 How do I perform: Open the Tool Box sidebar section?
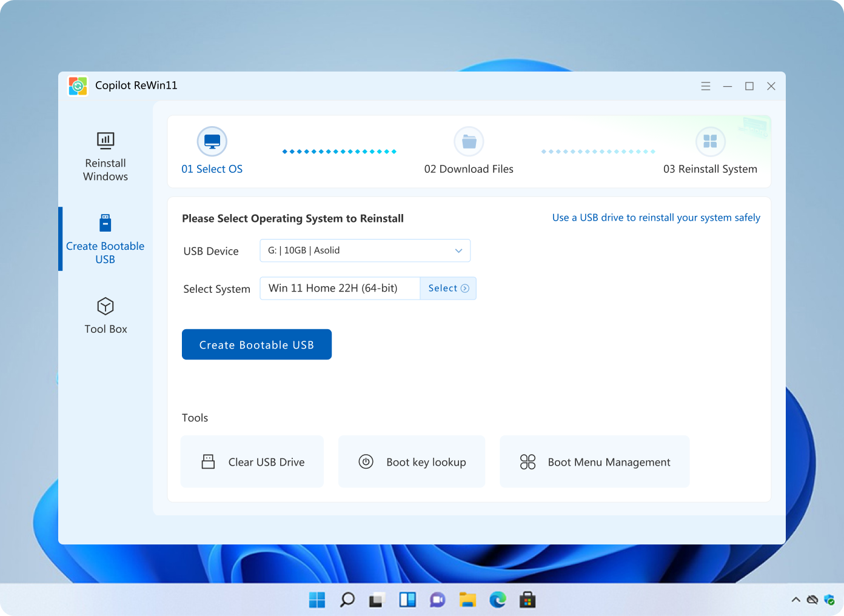(105, 316)
